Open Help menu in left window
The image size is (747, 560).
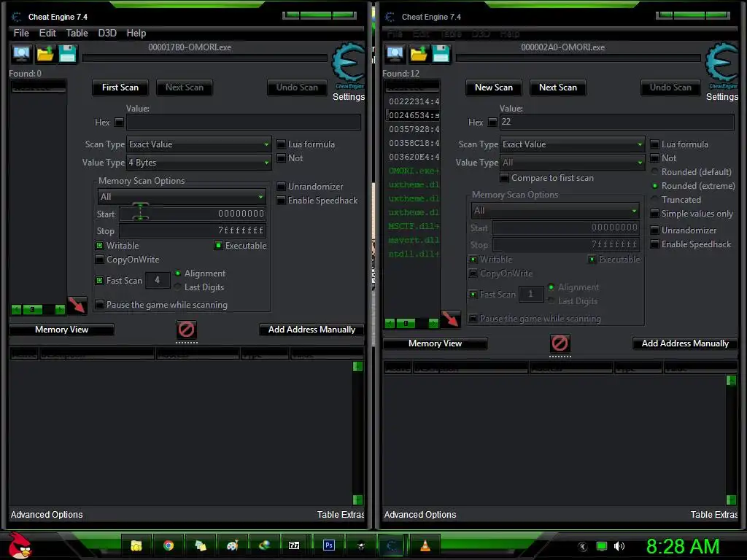coord(136,33)
